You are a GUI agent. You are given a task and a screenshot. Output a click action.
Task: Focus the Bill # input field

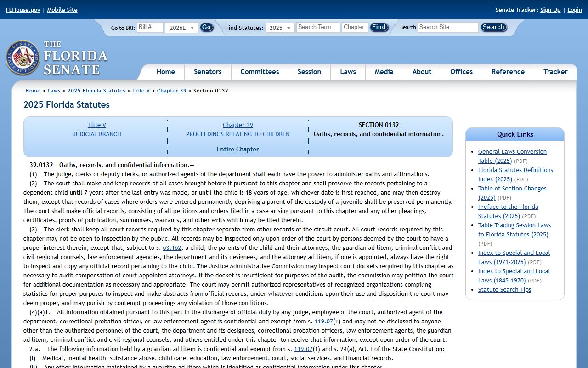[x=150, y=27]
